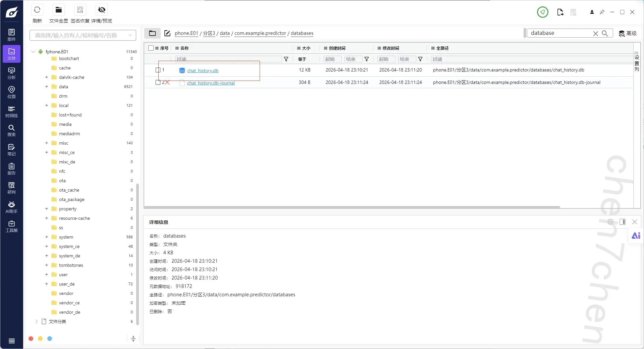The width and height of the screenshot is (644, 349).
Task: Open the chat_history.db-journal file link
Action: click(211, 83)
